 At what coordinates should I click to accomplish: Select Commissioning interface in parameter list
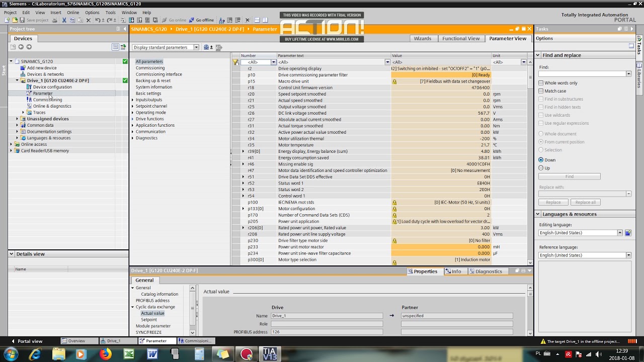click(159, 74)
